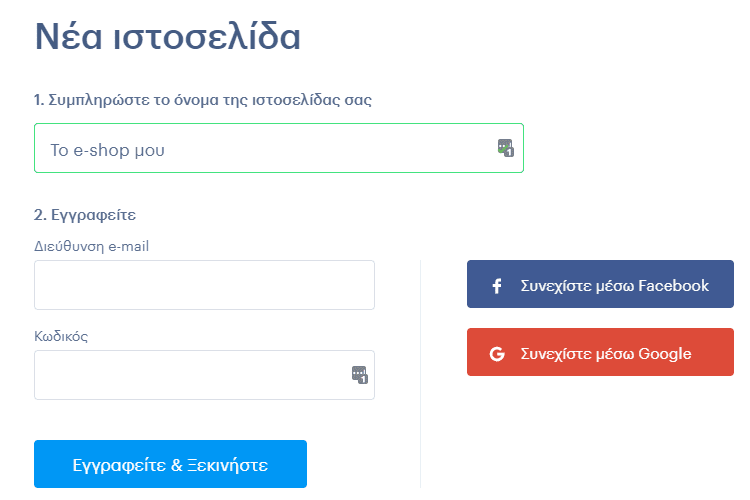Viewport: 750px width, 500px height.
Task: Click the "2. Εγγραφείτε" section heading
Action: click(x=85, y=215)
